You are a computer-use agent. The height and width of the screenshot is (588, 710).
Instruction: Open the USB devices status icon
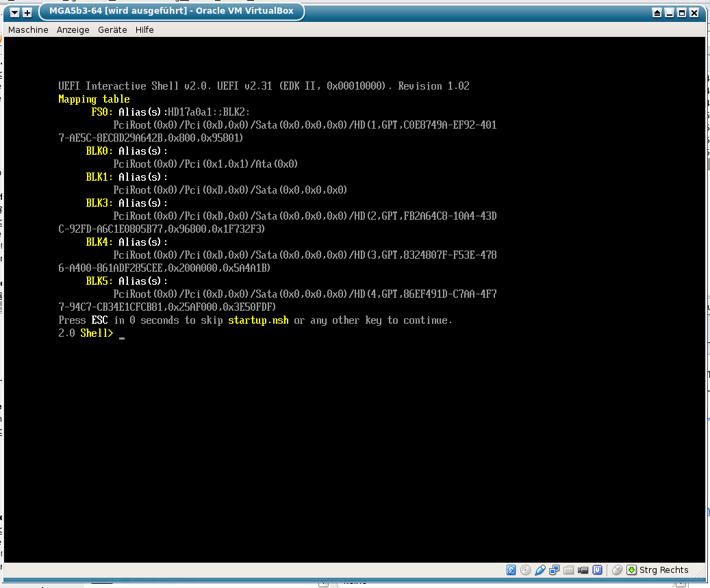540,570
